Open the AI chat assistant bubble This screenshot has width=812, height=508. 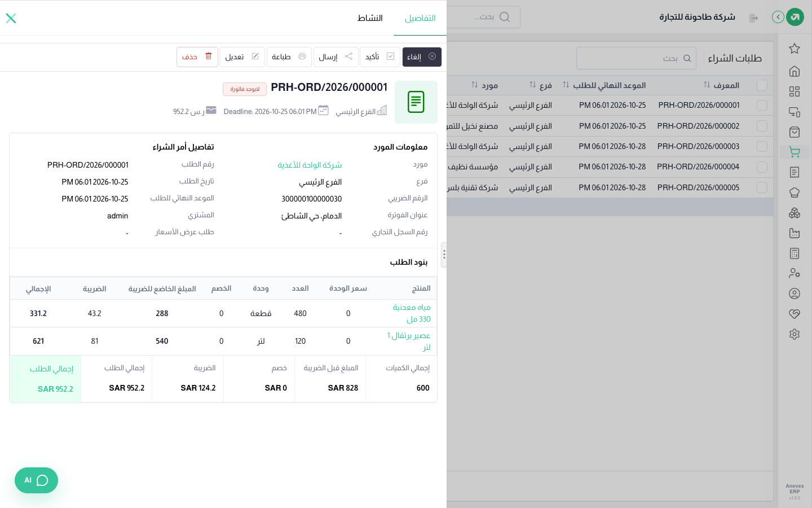pos(36,480)
